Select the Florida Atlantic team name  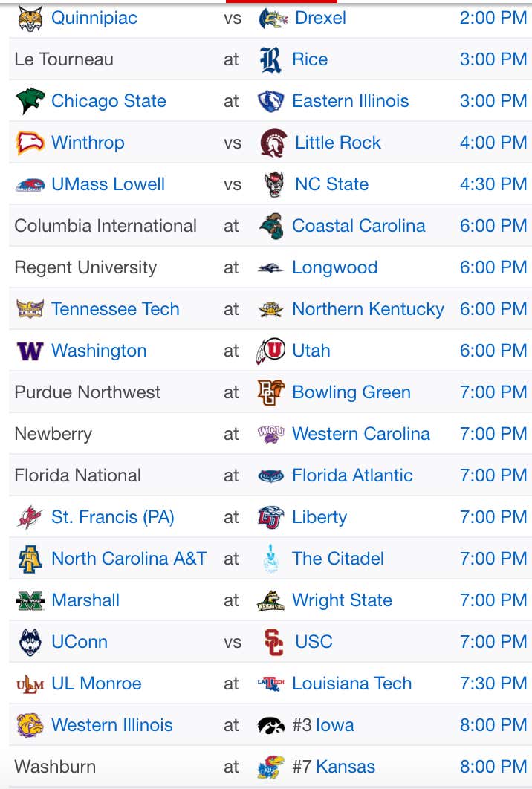[x=352, y=475]
